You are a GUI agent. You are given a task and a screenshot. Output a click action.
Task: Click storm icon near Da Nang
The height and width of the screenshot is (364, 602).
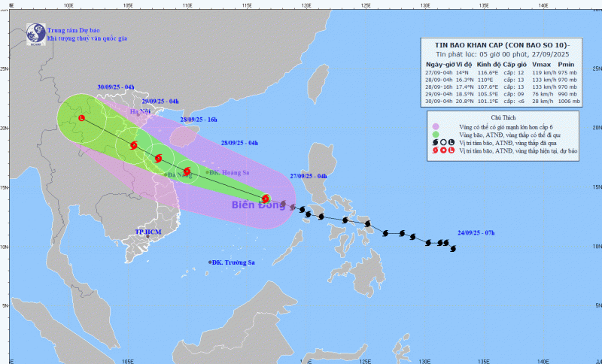click(187, 171)
